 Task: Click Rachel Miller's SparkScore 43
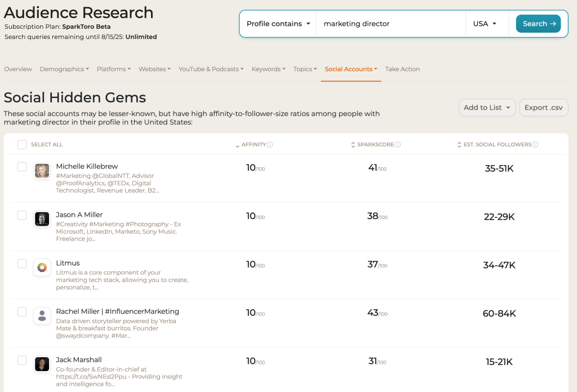point(377,313)
